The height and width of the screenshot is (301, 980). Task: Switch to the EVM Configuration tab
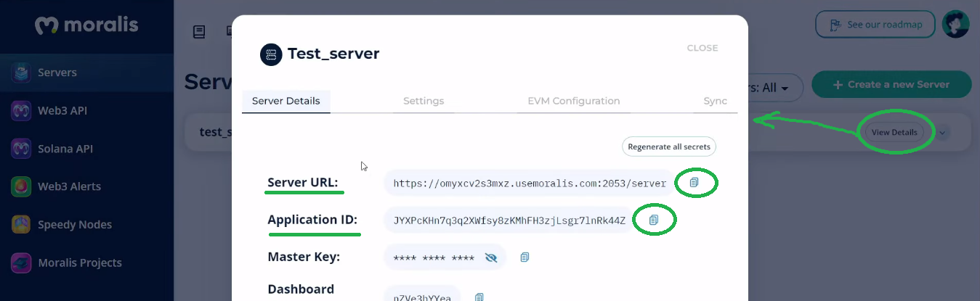click(574, 101)
